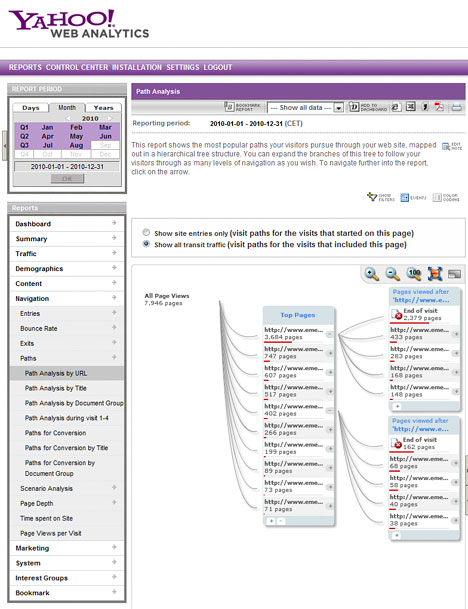468x609 pixels.
Task: Switch to the Days tab
Action: [x=30, y=108]
